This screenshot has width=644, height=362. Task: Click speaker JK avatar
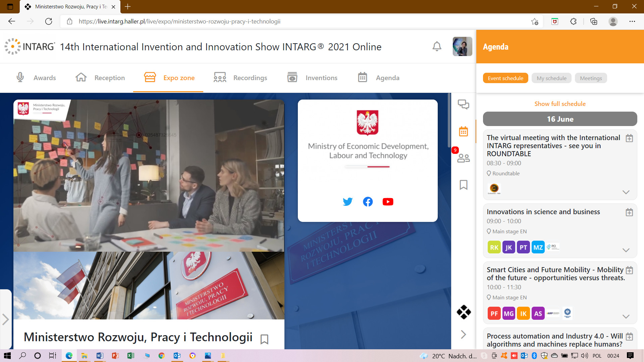[x=508, y=247]
